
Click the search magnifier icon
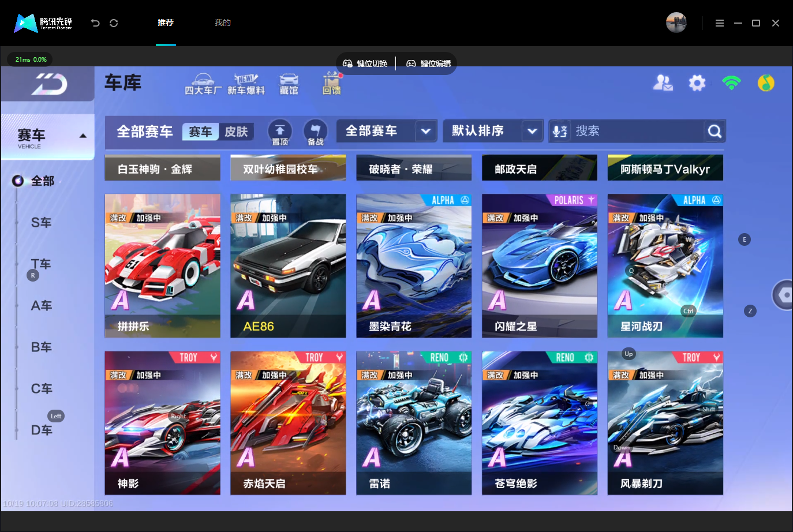click(x=715, y=132)
